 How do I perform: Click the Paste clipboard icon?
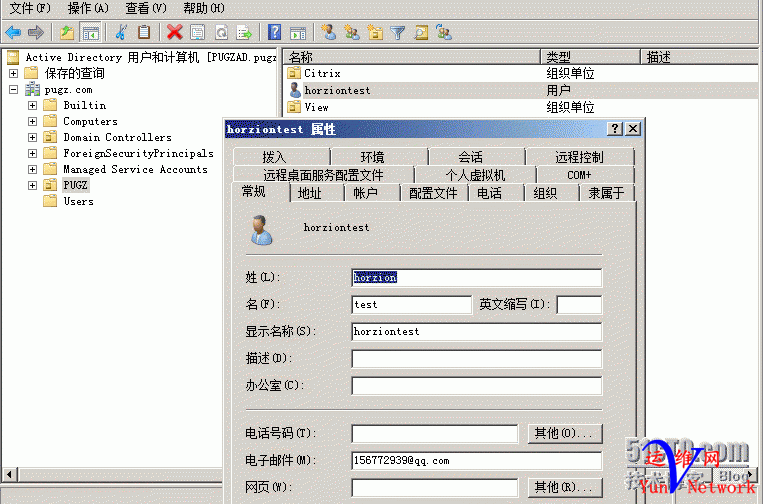tap(144, 33)
